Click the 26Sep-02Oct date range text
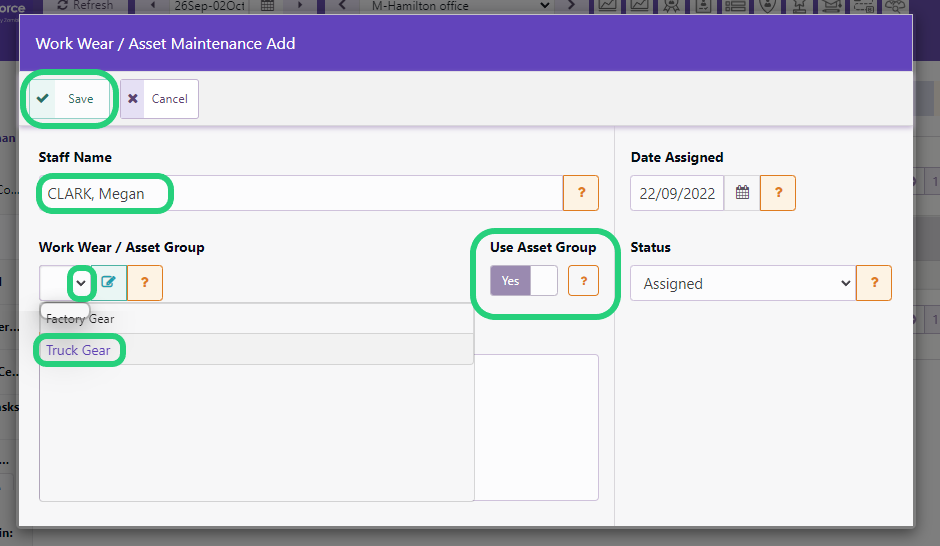 [x=209, y=6]
